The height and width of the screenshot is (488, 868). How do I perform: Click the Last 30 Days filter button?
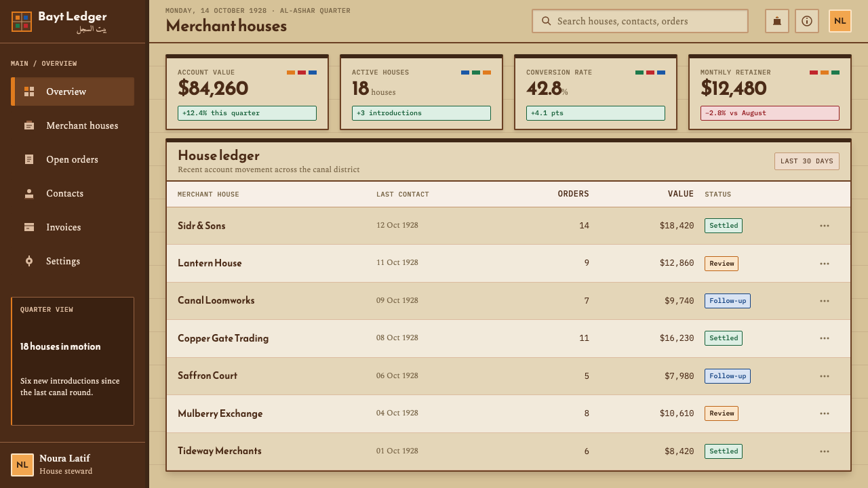(807, 161)
